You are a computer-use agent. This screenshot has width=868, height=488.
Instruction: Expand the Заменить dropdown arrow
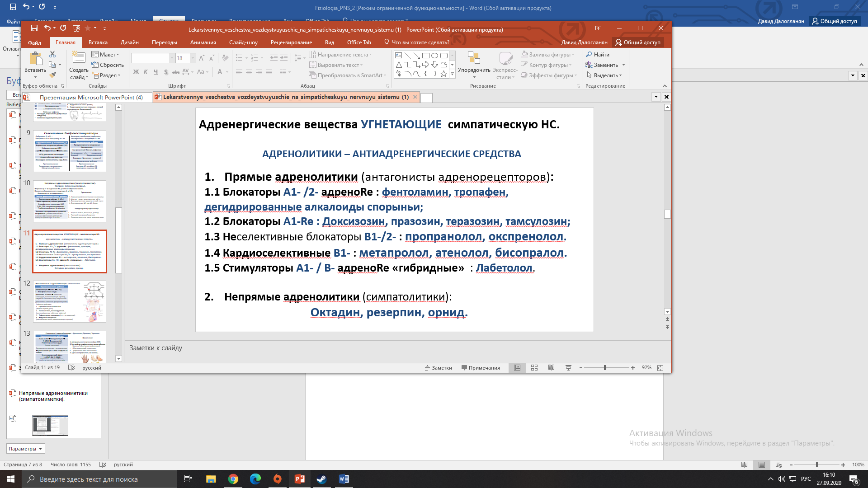tap(623, 65)
